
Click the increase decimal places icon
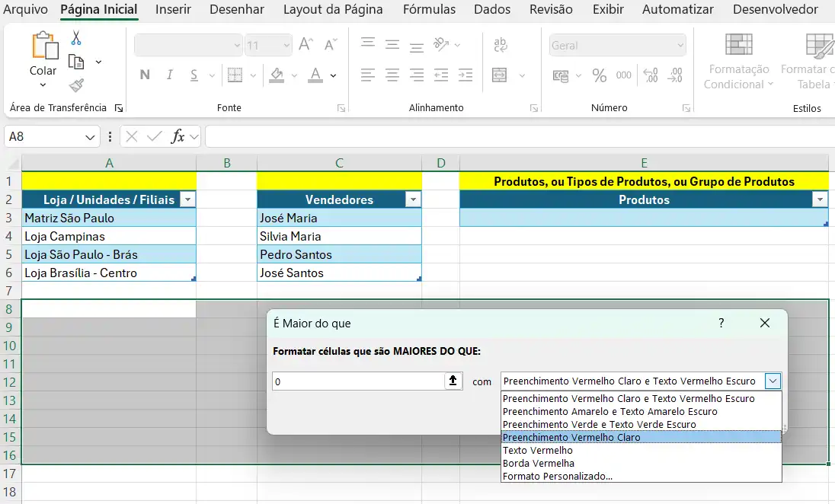click(651, 75)
